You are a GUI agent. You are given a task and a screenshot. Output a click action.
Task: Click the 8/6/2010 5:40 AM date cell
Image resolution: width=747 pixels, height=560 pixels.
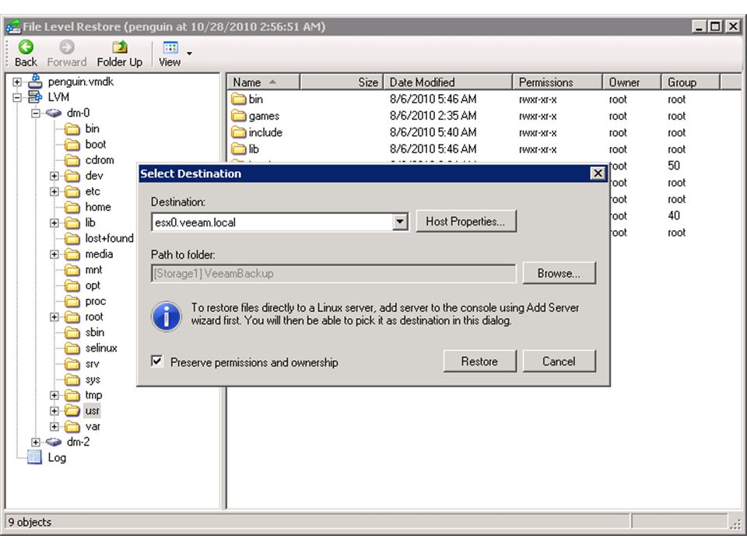tap(433, 132)
